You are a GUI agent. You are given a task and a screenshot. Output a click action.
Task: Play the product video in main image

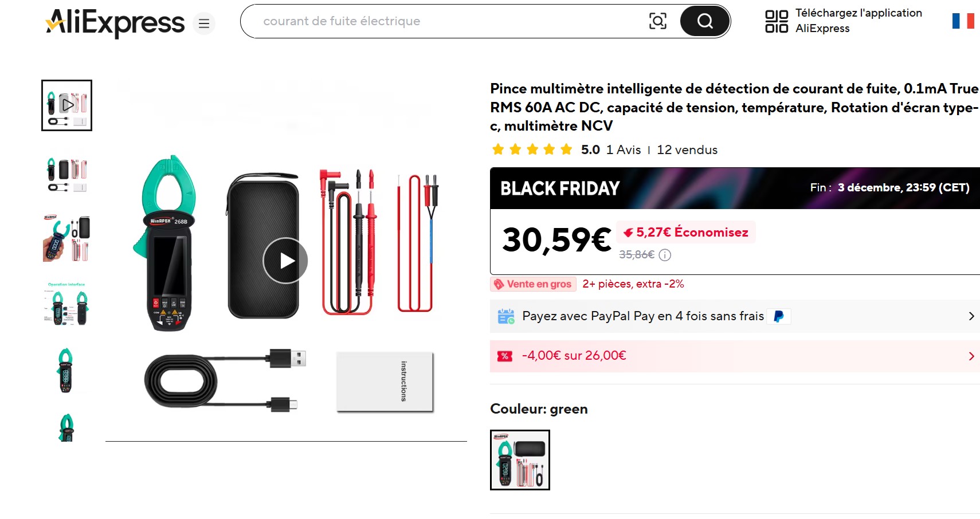tap(285, 261)
